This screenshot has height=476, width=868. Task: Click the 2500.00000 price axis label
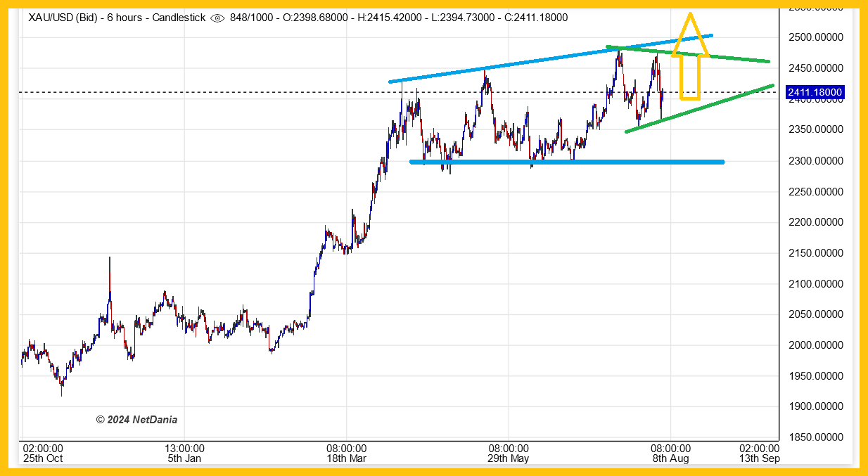coord(815,37)
